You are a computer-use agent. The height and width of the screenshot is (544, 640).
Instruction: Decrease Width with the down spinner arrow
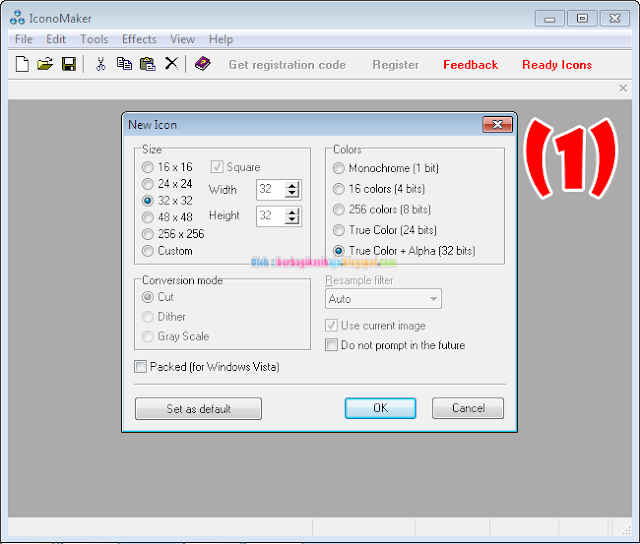click(292, 194)
